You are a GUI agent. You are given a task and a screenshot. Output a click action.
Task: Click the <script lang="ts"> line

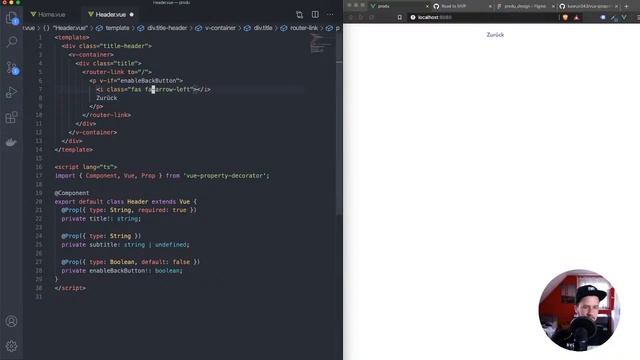point(86,167)
